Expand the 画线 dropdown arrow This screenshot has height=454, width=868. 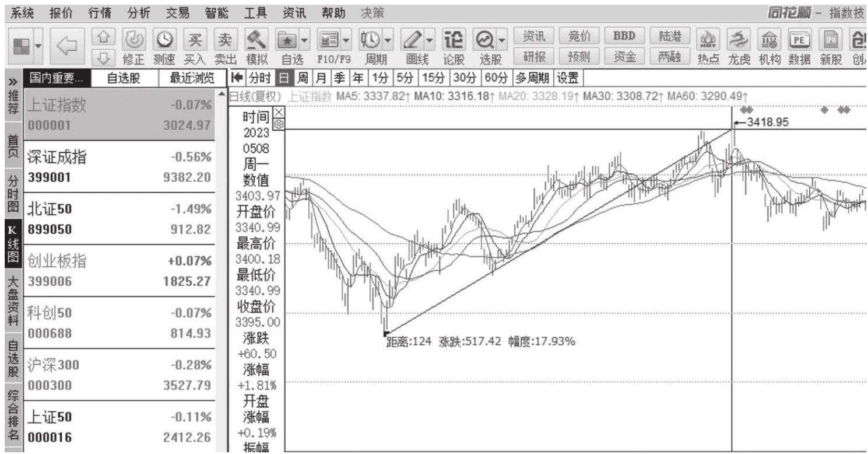tap(430, 41)
